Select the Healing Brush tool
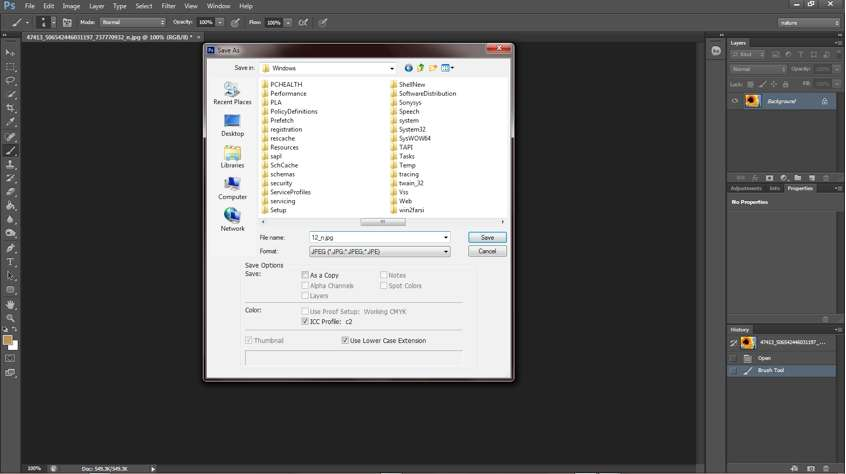This screenshot has width=846, height=474. pos(10,137)
